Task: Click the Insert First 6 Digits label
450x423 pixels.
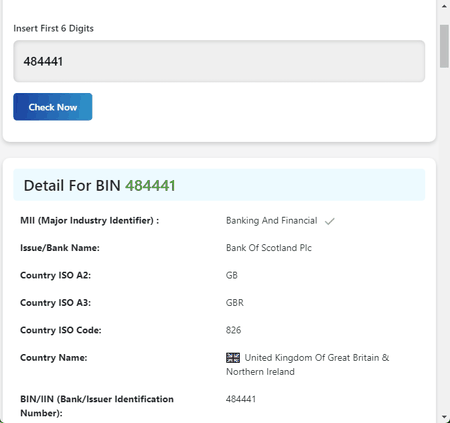Action: pos(53,28)
